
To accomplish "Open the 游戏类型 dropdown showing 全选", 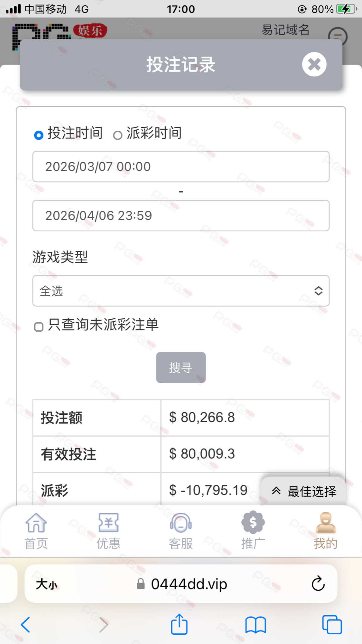I will tap(181, 291).
